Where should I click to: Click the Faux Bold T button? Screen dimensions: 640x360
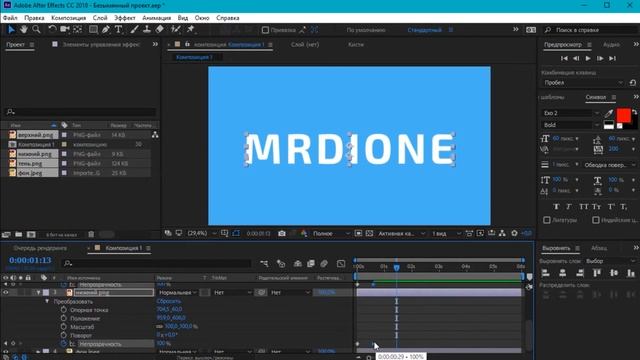pyautogui.click(x=556, y=207)
